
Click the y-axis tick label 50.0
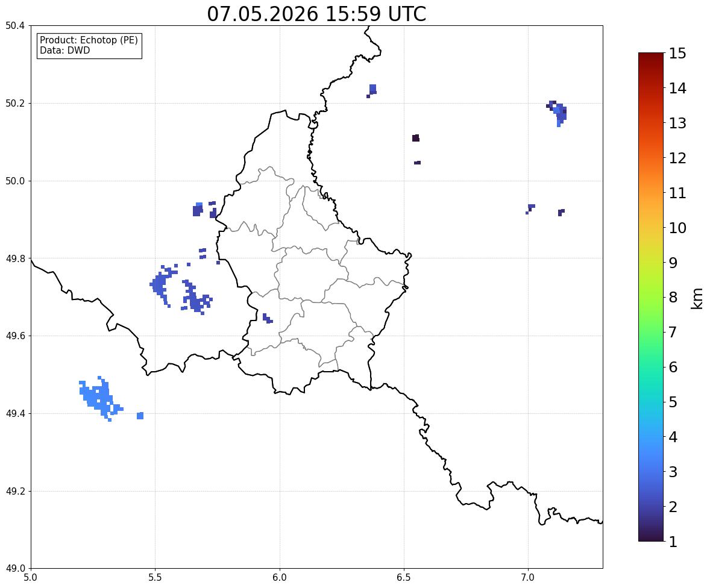14,181
